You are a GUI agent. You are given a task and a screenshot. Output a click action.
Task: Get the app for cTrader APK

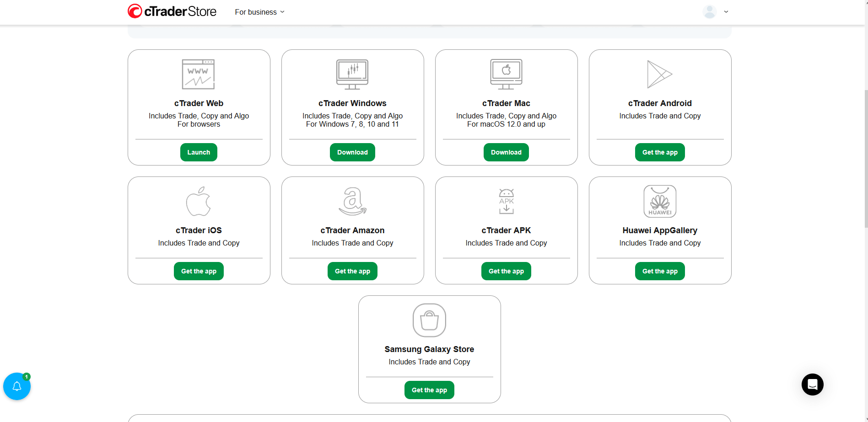506,271
